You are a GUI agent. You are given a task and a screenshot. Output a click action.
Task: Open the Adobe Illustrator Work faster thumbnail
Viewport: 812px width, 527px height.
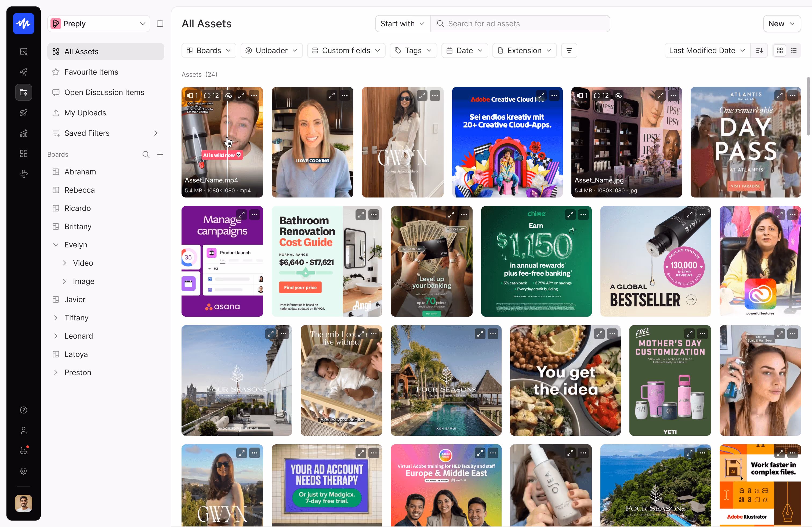coord(760,485)
